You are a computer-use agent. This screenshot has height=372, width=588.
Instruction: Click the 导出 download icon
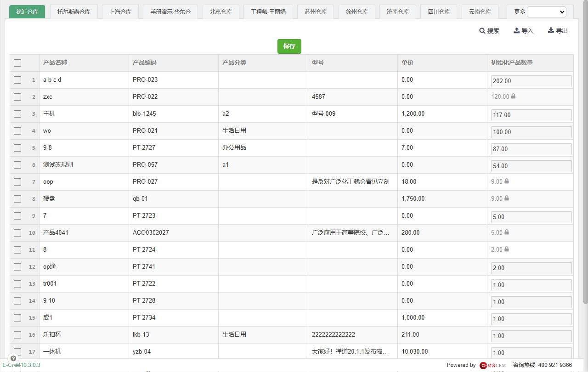pos(551,30)
